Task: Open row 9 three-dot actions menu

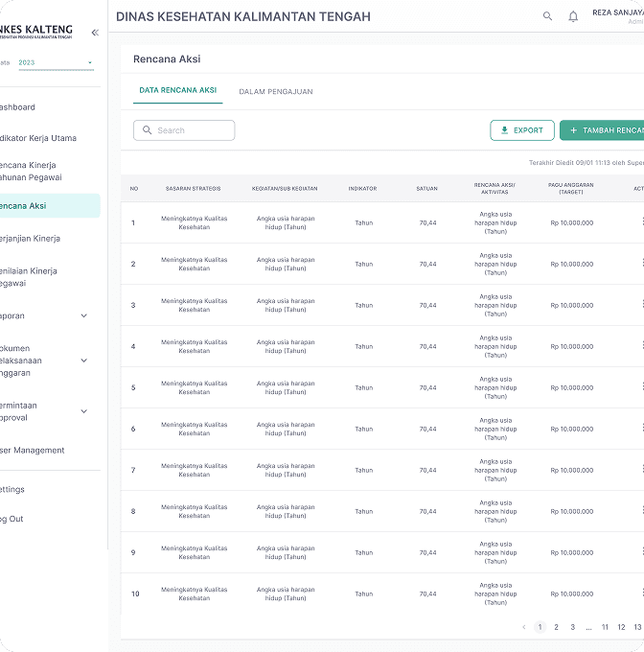Action: 642,551
